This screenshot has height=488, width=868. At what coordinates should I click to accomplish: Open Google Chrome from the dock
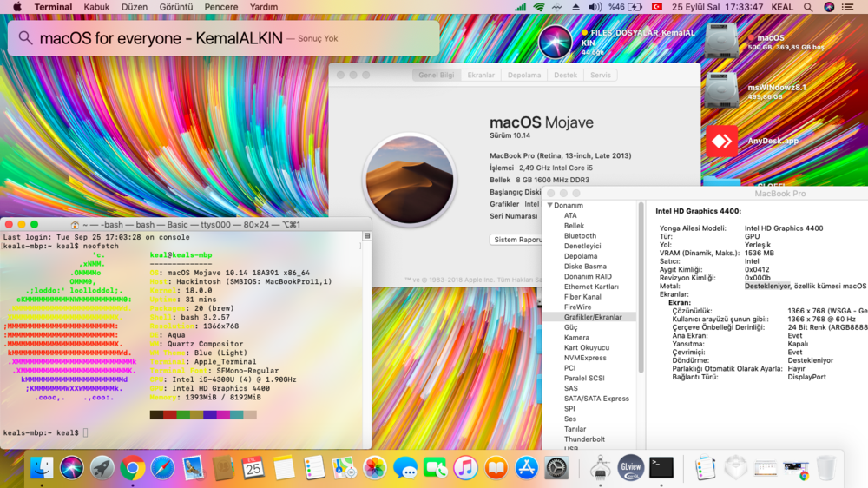tap(132, 468)
